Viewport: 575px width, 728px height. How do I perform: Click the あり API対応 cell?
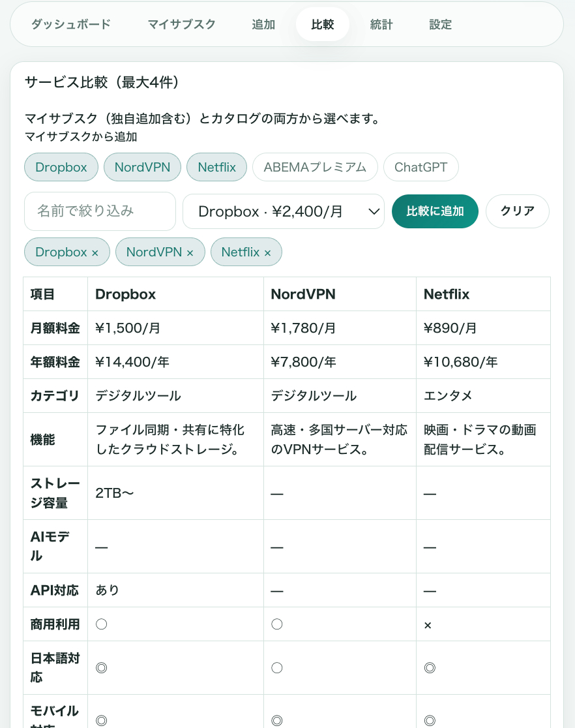click(175, 590)
